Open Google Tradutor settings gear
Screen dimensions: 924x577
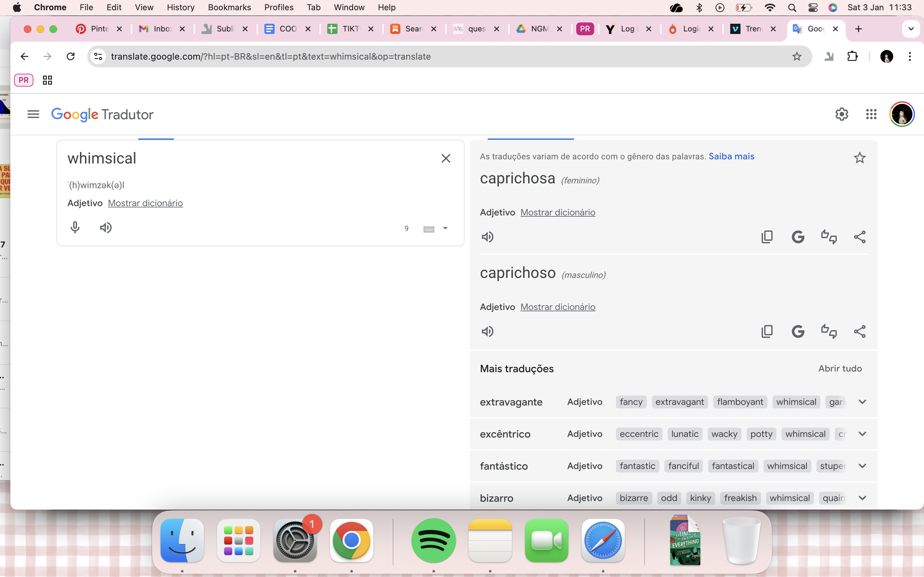point(842,114)
